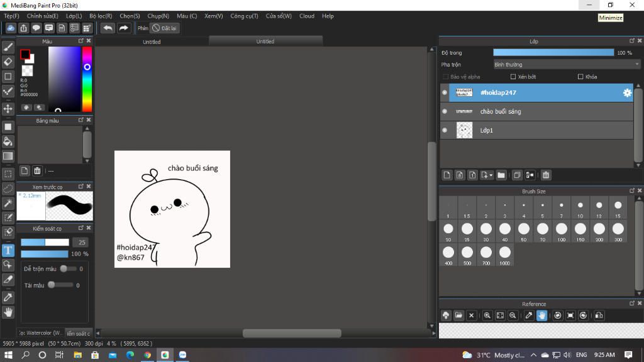The height and width of the screenshot is (362, 644).
Task: Open the Công cụ(T) menu
Action: (244, 16)
